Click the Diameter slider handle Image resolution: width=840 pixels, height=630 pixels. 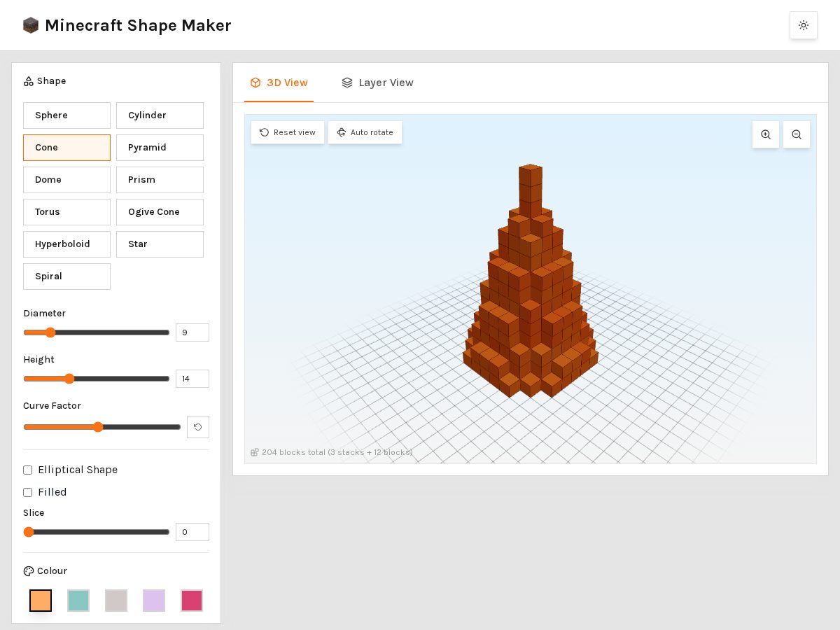(50, 332)
